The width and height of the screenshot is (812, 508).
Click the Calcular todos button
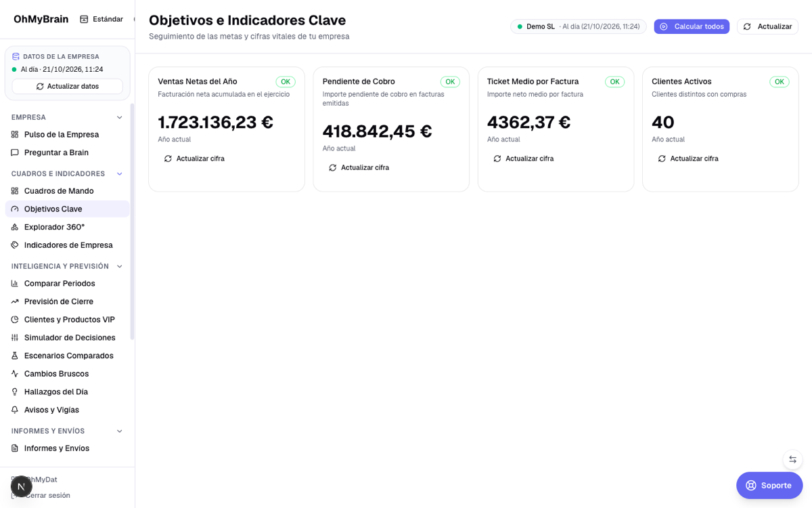point(692,26)
